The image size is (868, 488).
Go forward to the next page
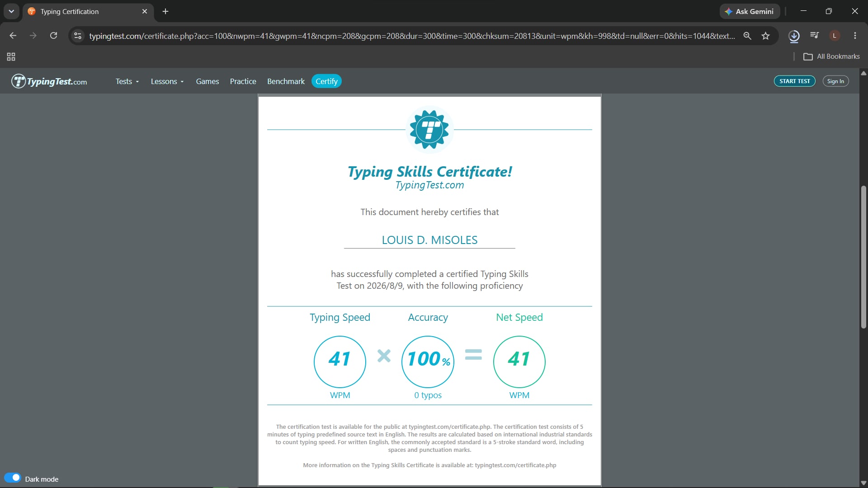pos(33,36)
